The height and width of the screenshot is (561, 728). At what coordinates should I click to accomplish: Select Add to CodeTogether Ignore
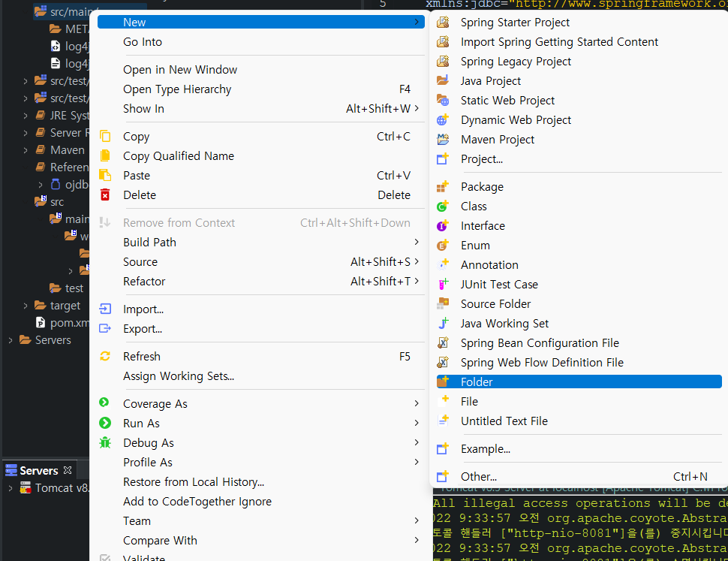pyautogui.click(x=197, y=502)
